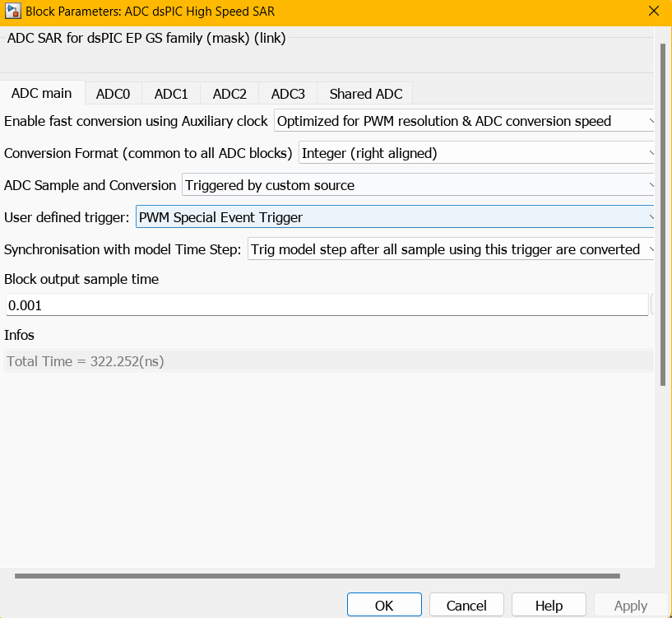Close the Block Parameters dialog window
This screenshot has width=672, height=618.
click(654, 12)
